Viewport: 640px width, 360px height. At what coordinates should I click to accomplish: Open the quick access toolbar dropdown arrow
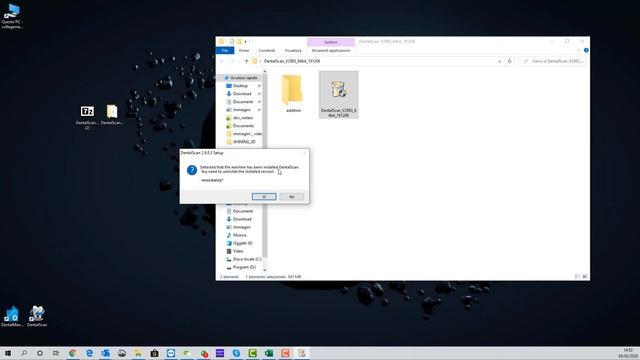(x=245, y=42)
